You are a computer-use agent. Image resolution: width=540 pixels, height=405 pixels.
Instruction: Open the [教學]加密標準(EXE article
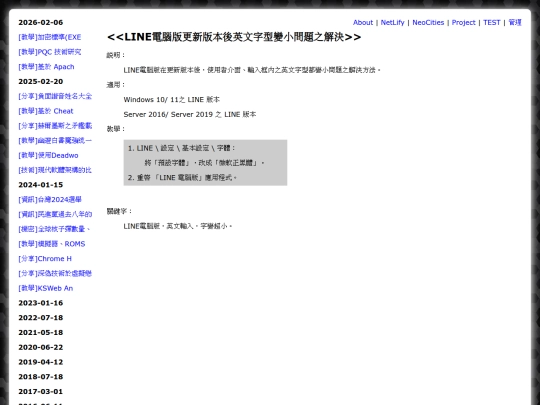point(50,37)
